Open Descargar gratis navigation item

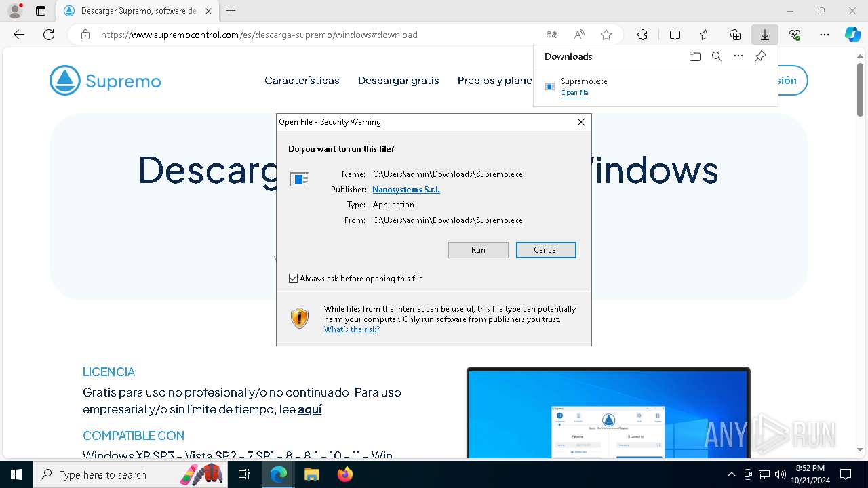click(x=399, y=81)
